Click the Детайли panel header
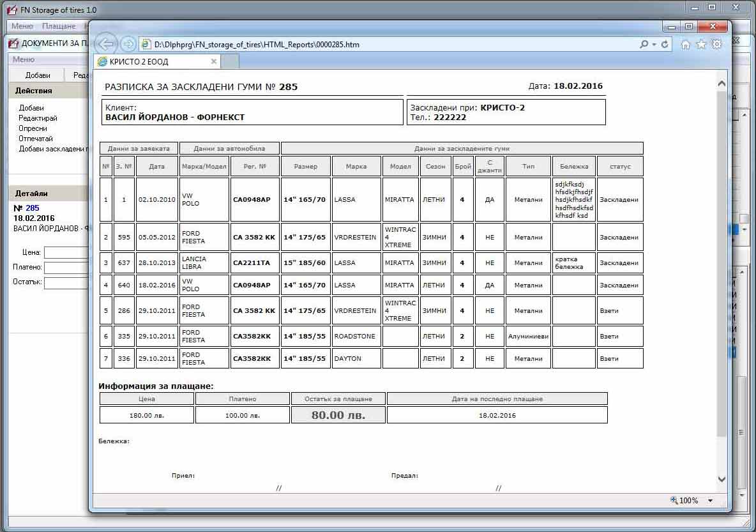756x532 pixels. 49,194
